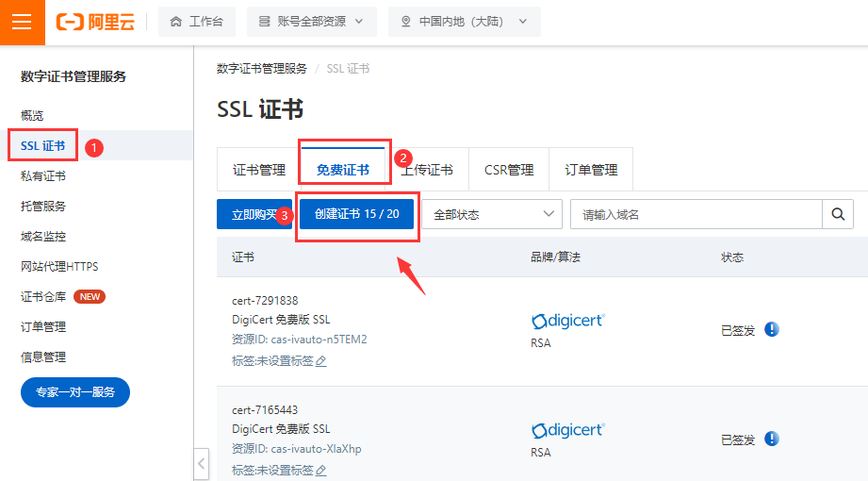The image size is (868, 481).
Task: Open 托管服务 in sidebar
Action: point(43,207)
